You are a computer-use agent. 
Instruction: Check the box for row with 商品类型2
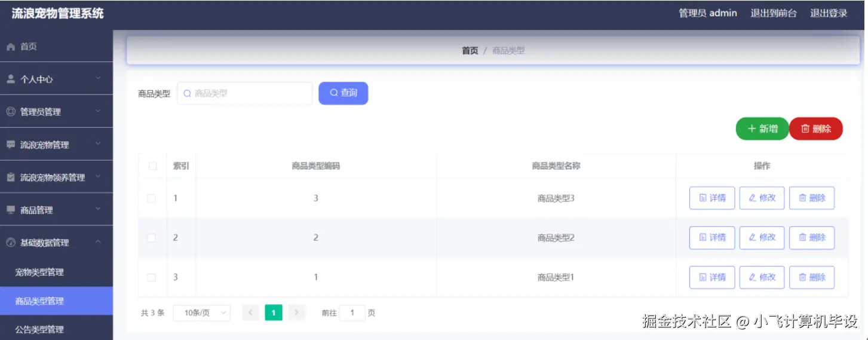point(152,238)
